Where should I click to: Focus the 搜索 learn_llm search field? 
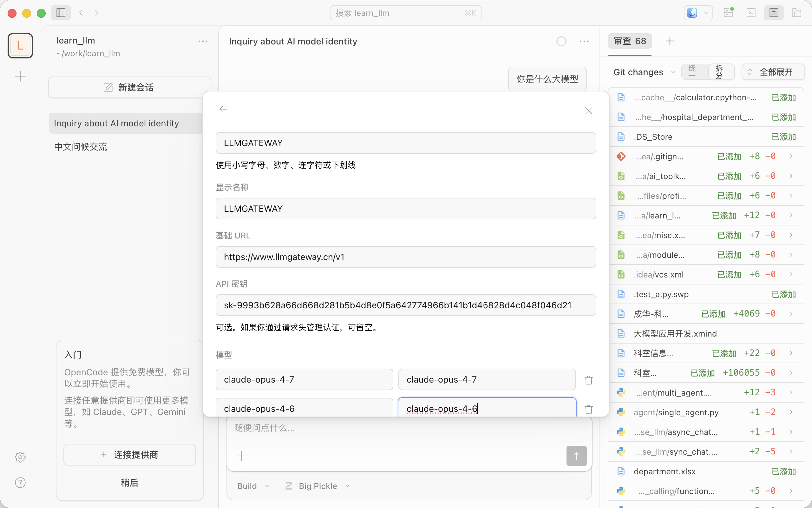406,13
